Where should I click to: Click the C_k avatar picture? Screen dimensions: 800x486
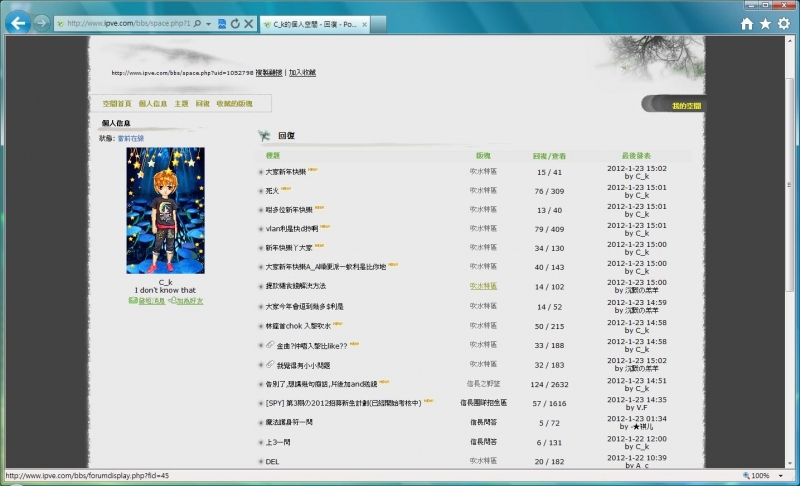(165, 210)
